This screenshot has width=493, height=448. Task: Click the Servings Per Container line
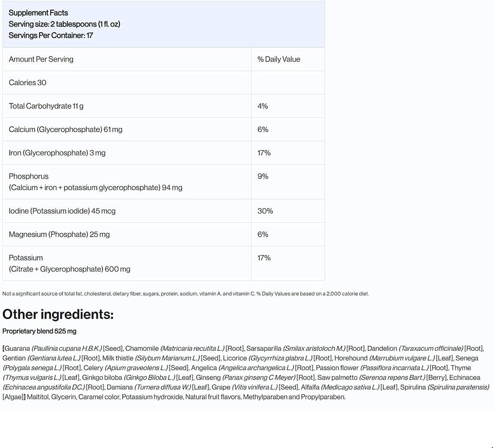coord(51,35)
